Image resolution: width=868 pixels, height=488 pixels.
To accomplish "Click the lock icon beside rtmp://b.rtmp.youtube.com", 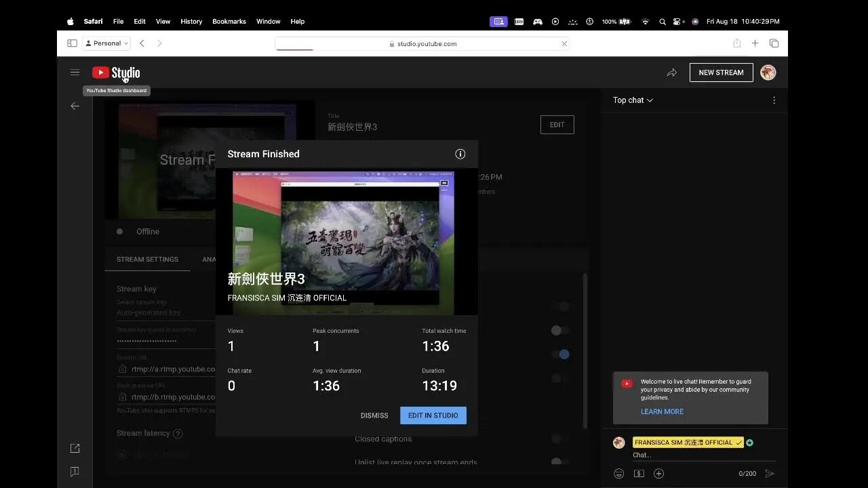I will pos(122,397).
